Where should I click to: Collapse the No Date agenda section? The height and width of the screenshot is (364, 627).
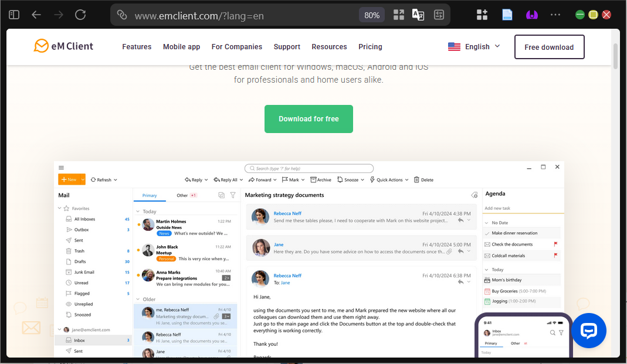[x=487, y=223]
